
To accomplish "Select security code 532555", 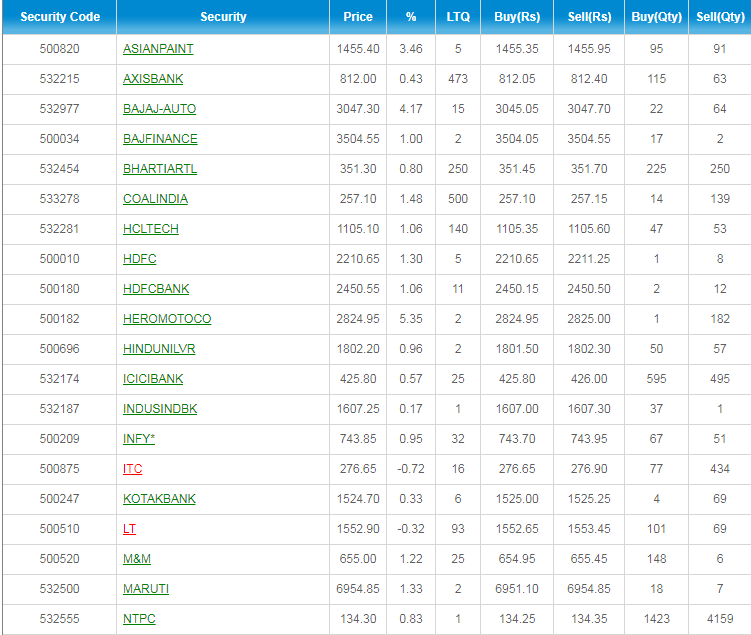I will [x=59, y=619].
